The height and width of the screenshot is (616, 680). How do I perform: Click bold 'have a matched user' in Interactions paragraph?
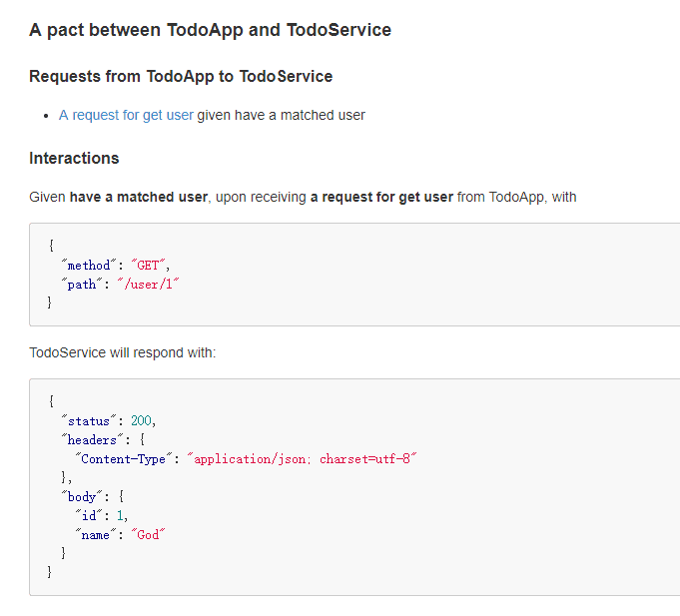(x=138, y=197)
